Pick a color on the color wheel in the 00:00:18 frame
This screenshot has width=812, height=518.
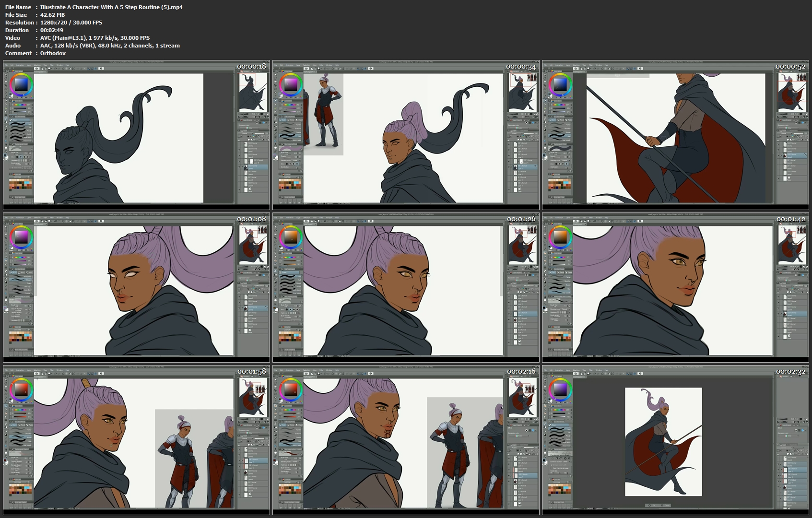pos(21,85)
